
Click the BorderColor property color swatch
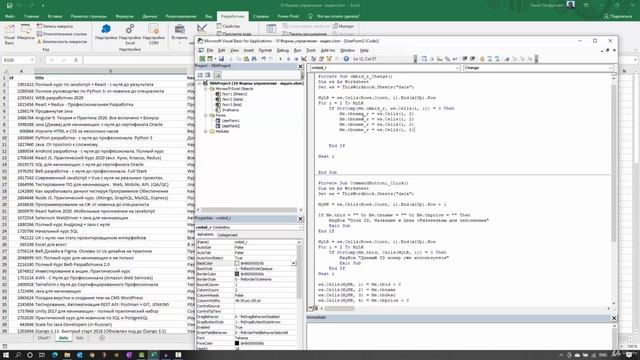(237, 274)
